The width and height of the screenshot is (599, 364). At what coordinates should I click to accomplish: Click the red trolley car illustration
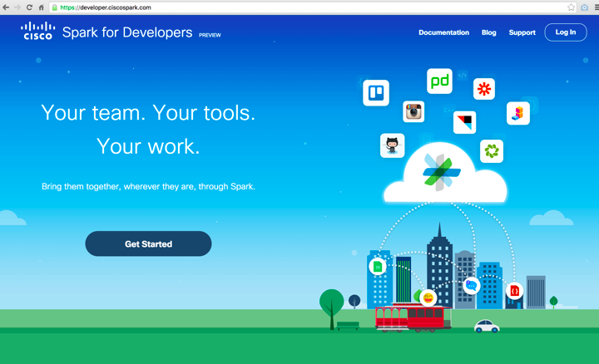pyautogui.click(x=413, y=317)
